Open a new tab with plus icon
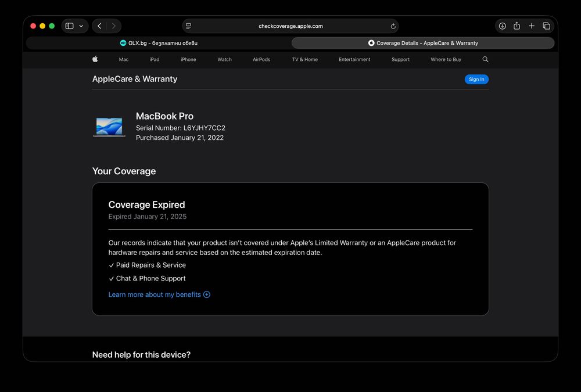Screen dimensions: 581x392 pyautogui.click(x=532, y=26)
